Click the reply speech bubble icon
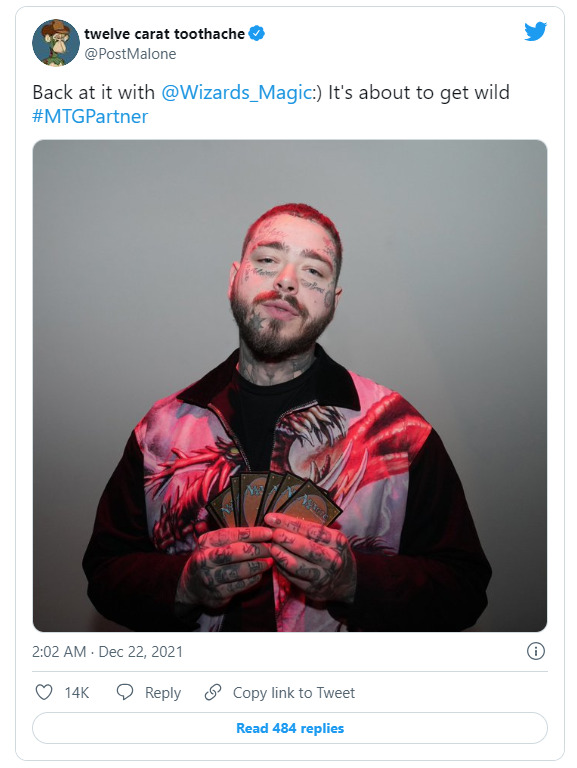The image size is (577, 768). click(x=125, y=692)
